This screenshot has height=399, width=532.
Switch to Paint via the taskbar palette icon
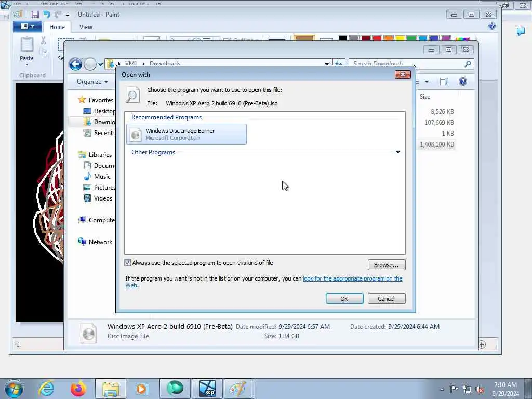pyautogui.click(x=238, y=389)
